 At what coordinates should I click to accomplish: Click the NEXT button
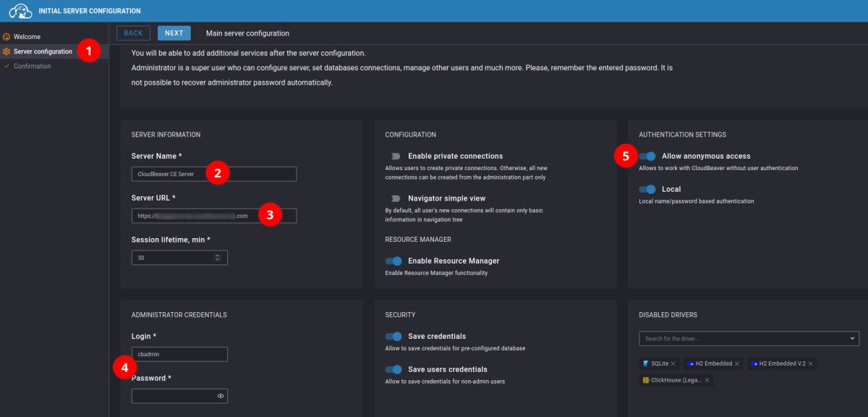(x=174, y=33)
